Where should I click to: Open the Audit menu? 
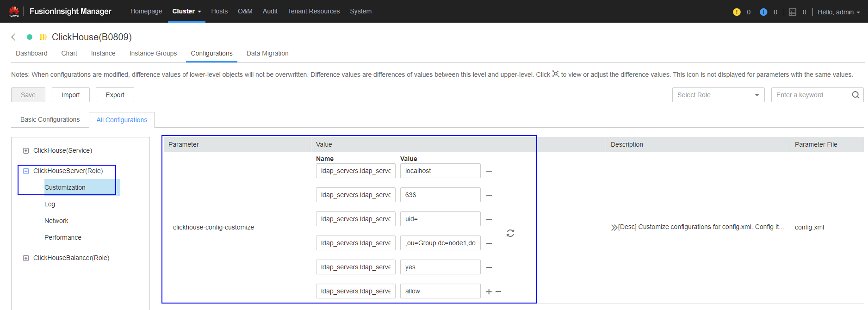point(270,11)
